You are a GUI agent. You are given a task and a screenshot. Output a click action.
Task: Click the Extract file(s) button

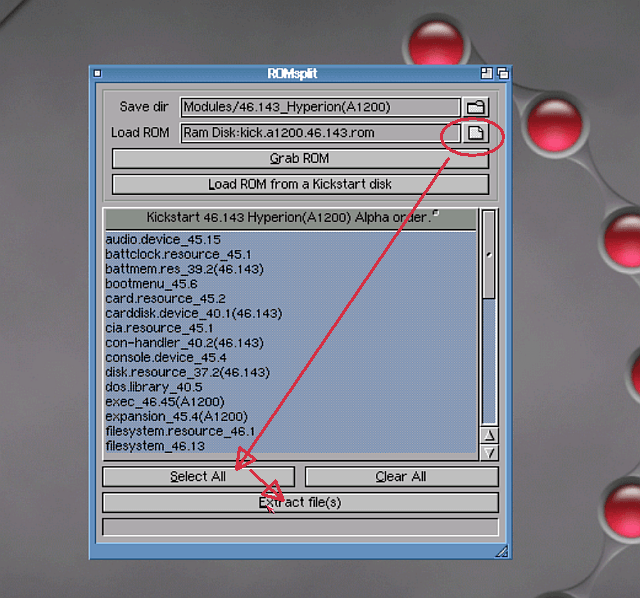(x=300, y=502)
